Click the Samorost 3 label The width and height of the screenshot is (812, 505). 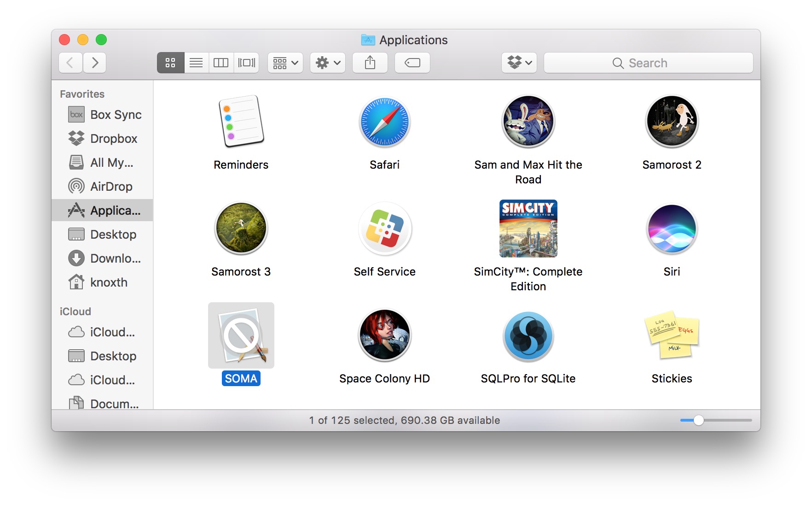(x=241, y=272)
